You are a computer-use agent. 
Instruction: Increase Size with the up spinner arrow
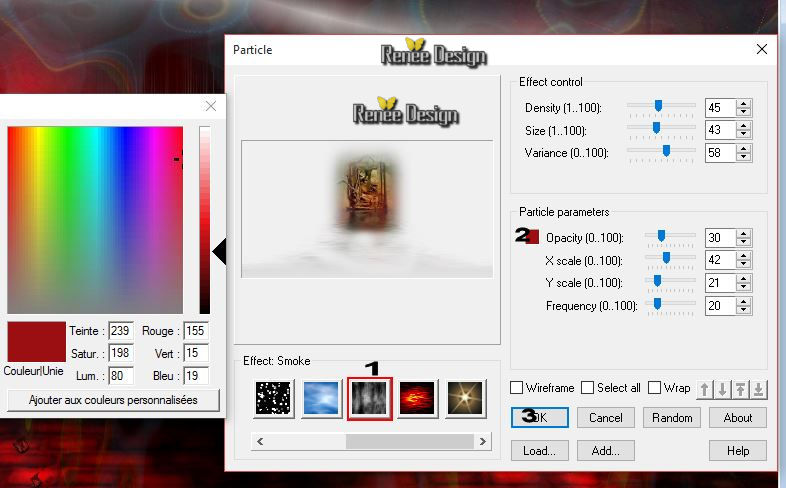point(744,126)
